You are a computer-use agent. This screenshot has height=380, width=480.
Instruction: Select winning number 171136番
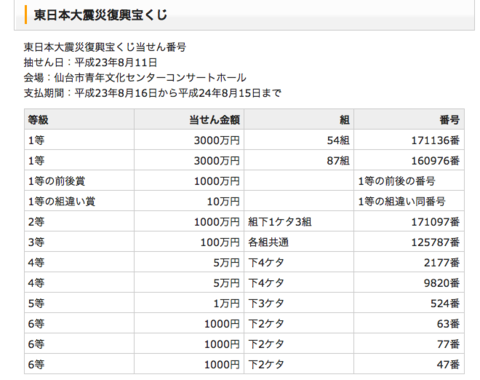click(x=435, y=140)
